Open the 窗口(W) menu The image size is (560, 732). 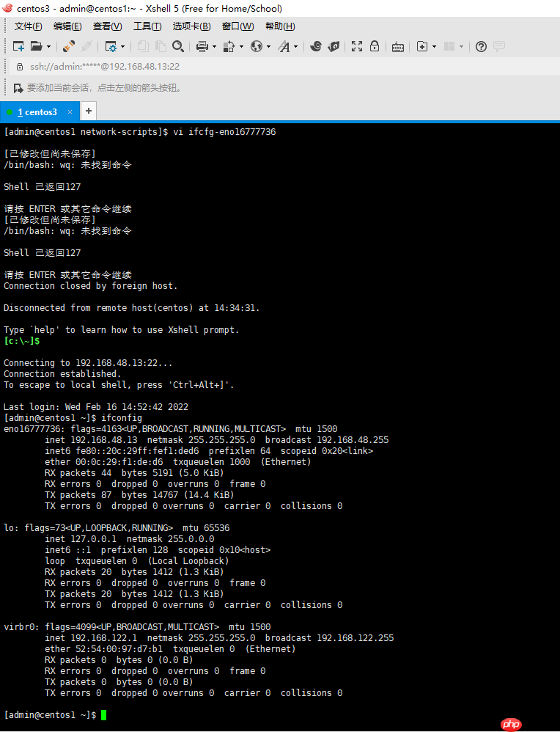coord(238,26)
